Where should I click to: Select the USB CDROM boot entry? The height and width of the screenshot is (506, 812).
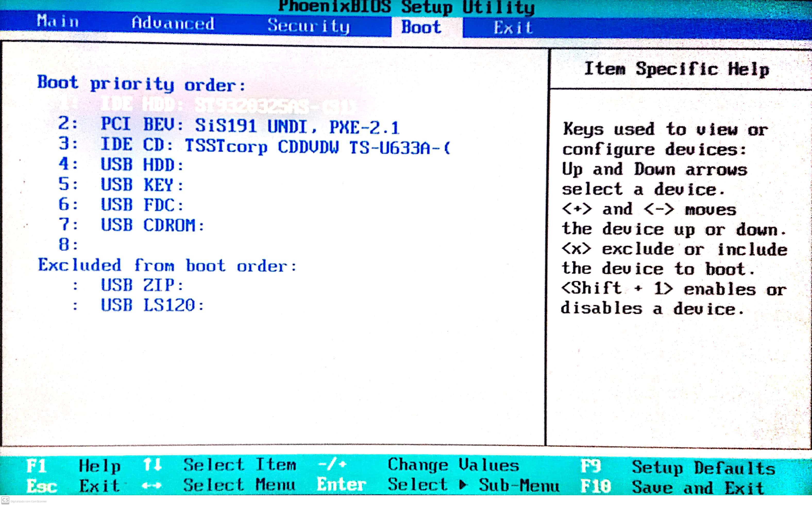point(131,224)
